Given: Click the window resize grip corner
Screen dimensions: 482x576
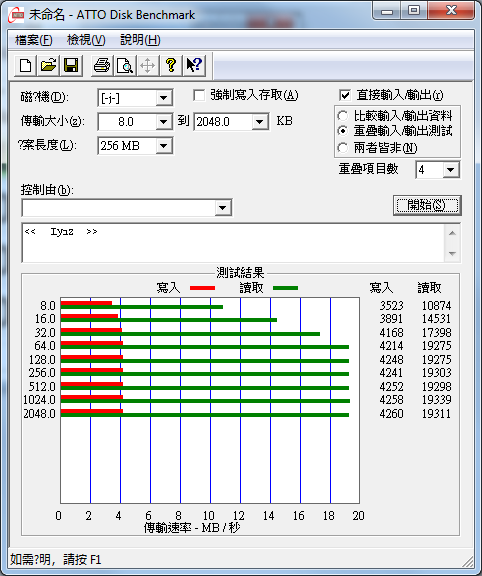Looking at the screenshot, I should point(467,561).
